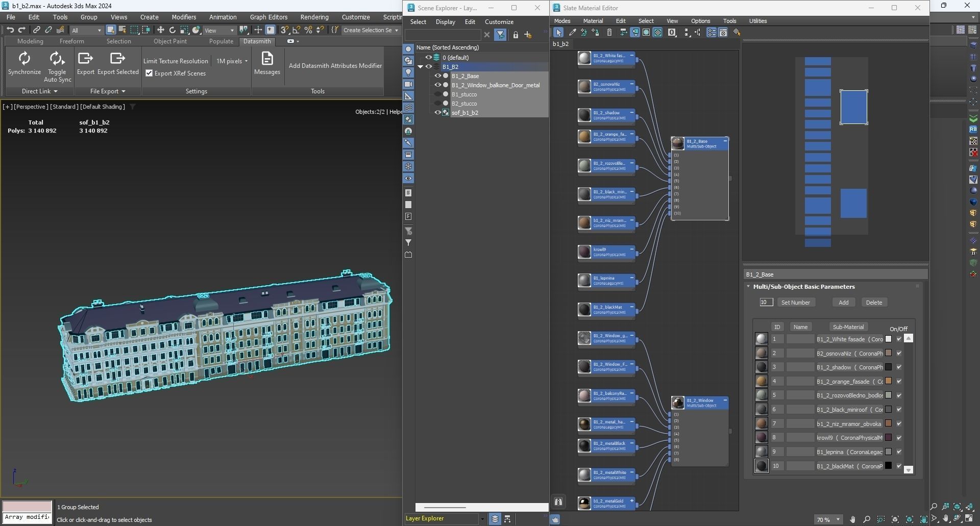Switch to the Modeling ribbon tab

click(x=30, y=41)
